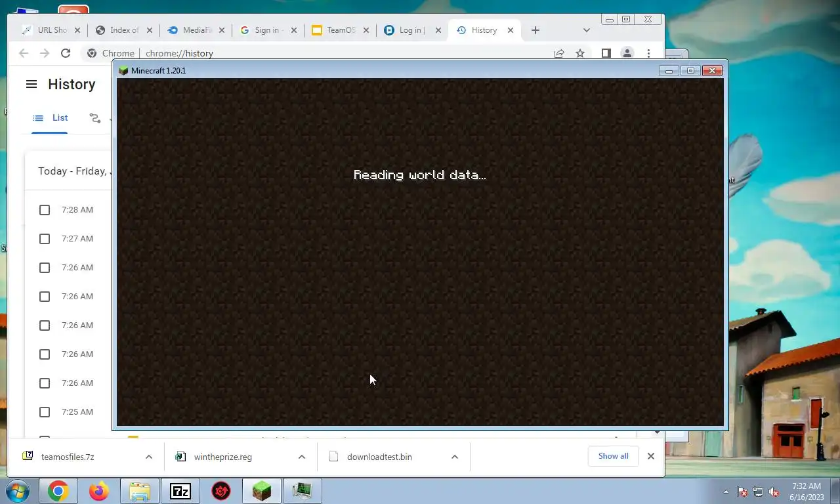Open the red gear app on taskbar
The image size is (840, 504).
221,491
